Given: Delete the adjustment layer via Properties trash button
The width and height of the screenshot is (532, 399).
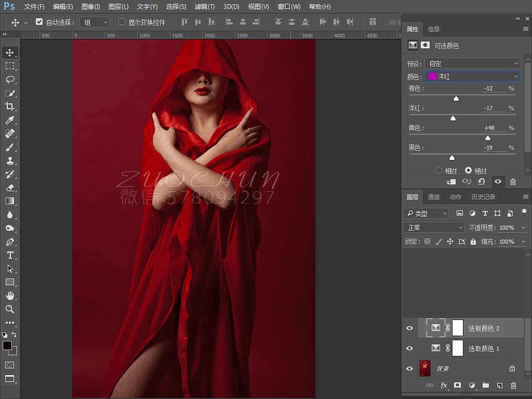Looking at the screenshot, I should [513, 182].
